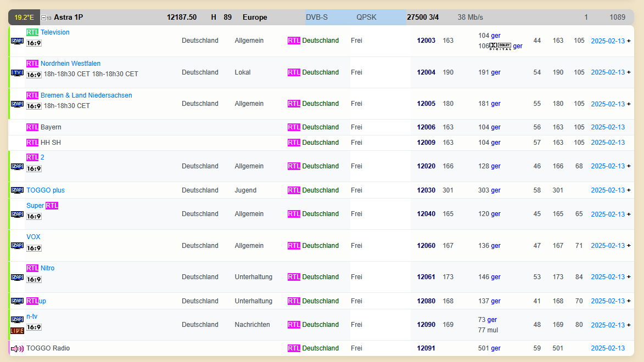Click RTL logo beside Bayern

click(32, 127)
